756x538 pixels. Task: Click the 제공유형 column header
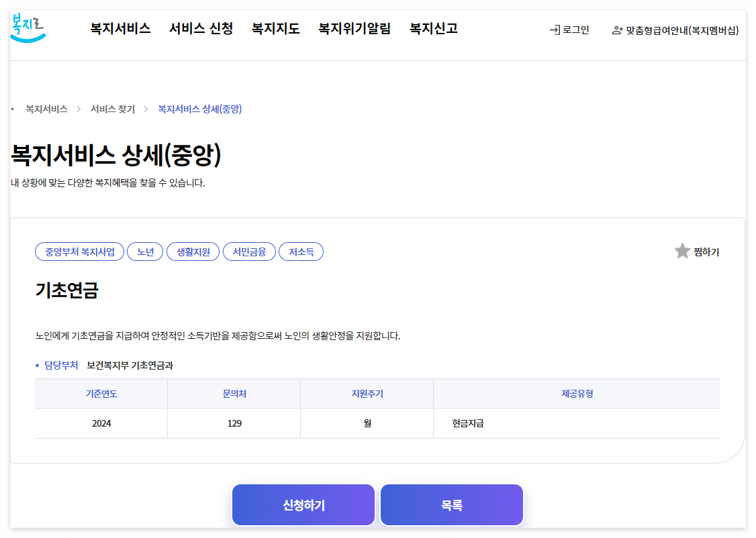coord(577,394)
